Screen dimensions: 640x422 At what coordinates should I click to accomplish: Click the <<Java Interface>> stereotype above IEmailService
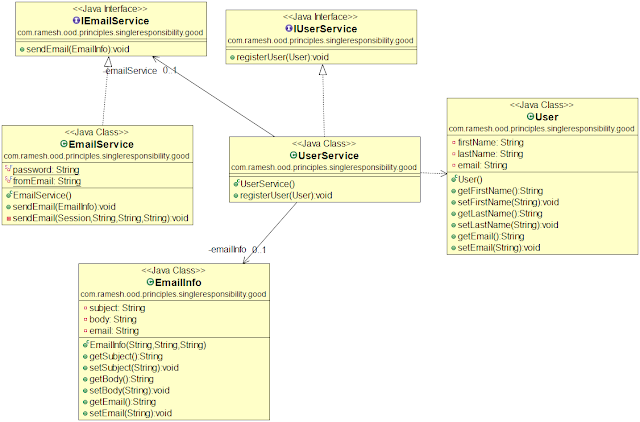pos(110,9)
